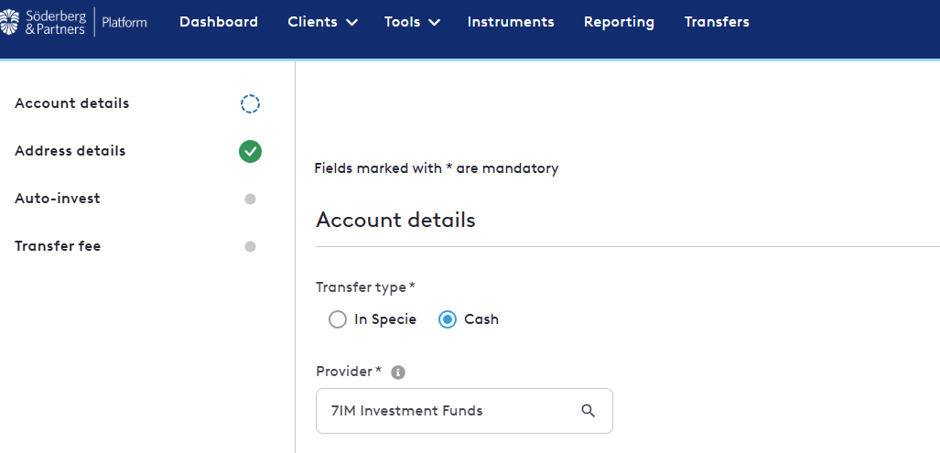Click the green Address details checkmark icon

tap(250, 151)
